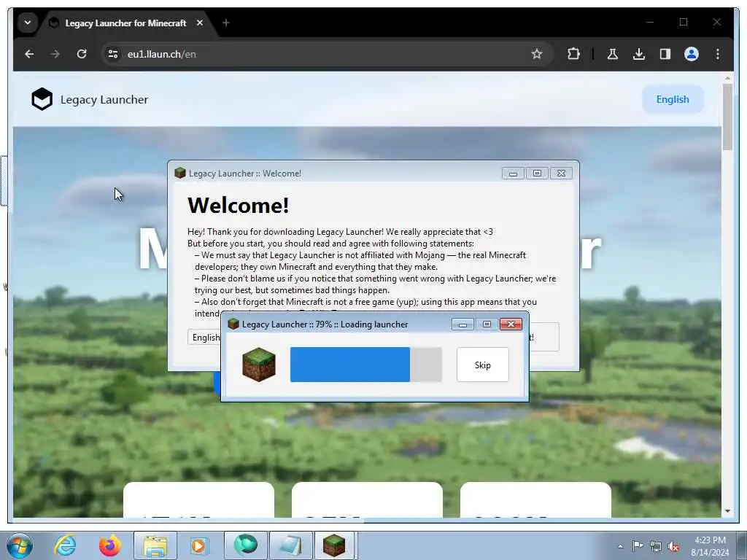
Task: Click the browser forward arrow
Action: (x=55, y=54)
